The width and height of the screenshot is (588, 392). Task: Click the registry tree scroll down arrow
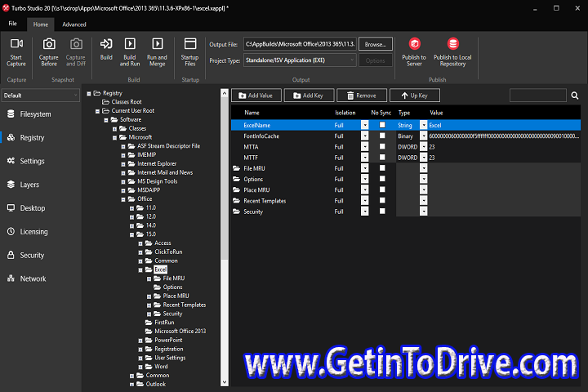click(x=225, y=382)
